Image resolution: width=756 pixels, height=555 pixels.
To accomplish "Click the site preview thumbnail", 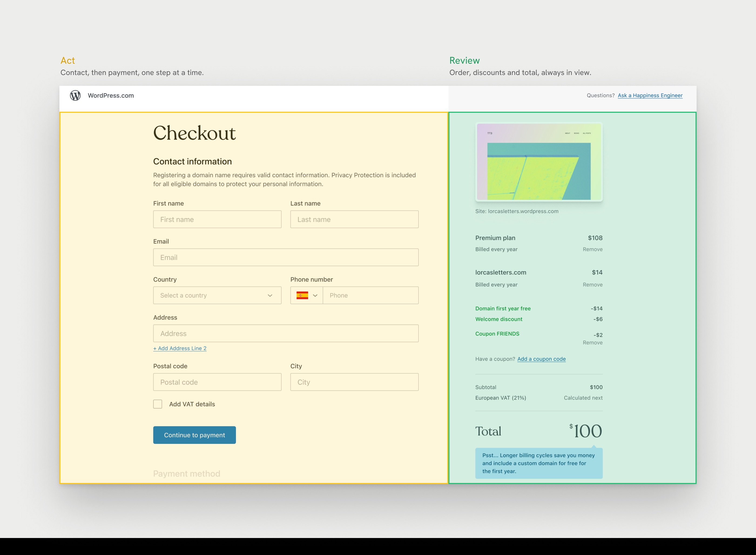I will (x=539, y=162).
